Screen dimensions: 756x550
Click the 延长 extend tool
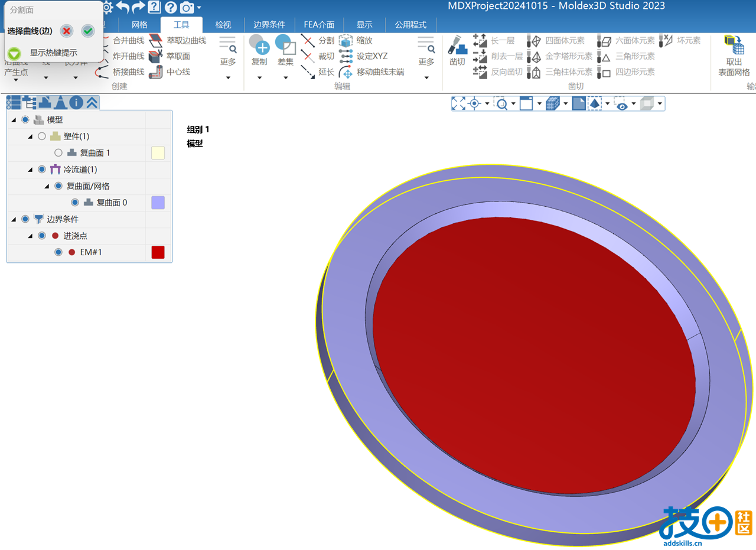[x=318, y=72]
